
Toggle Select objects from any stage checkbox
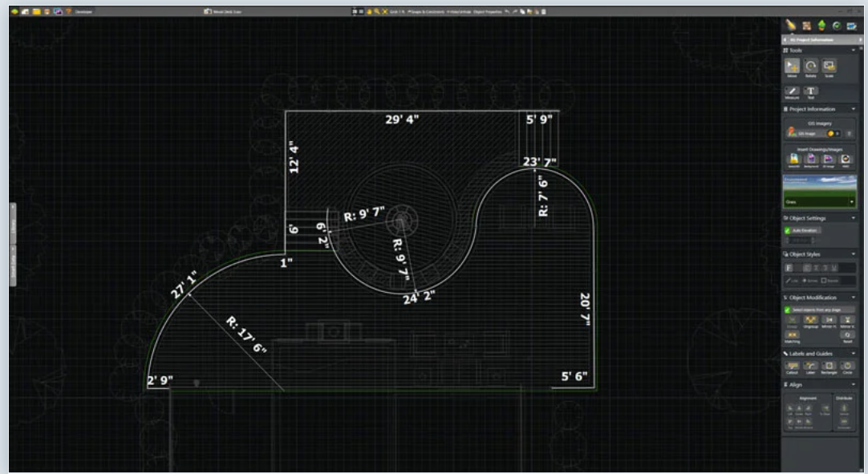coord(787,310)
